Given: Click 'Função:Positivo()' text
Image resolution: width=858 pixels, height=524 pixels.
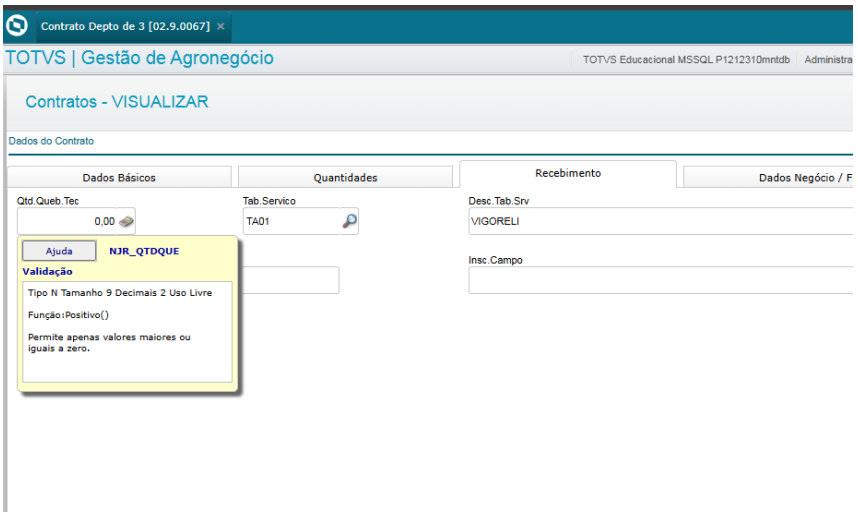Looking at the screenshot, I should [68, 315].
